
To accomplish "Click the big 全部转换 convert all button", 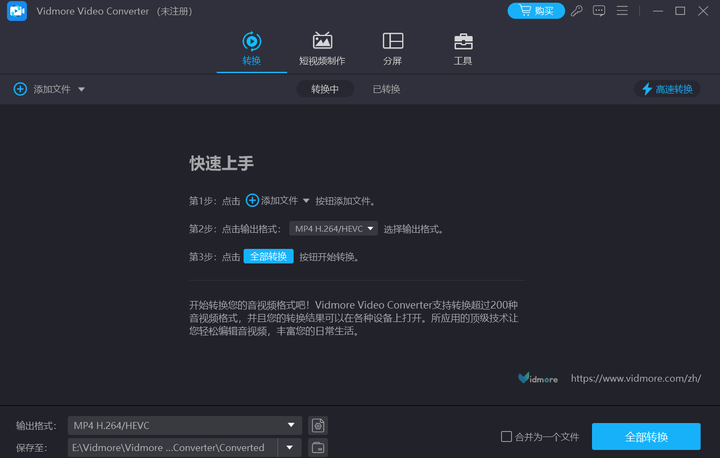I will 646,436.
